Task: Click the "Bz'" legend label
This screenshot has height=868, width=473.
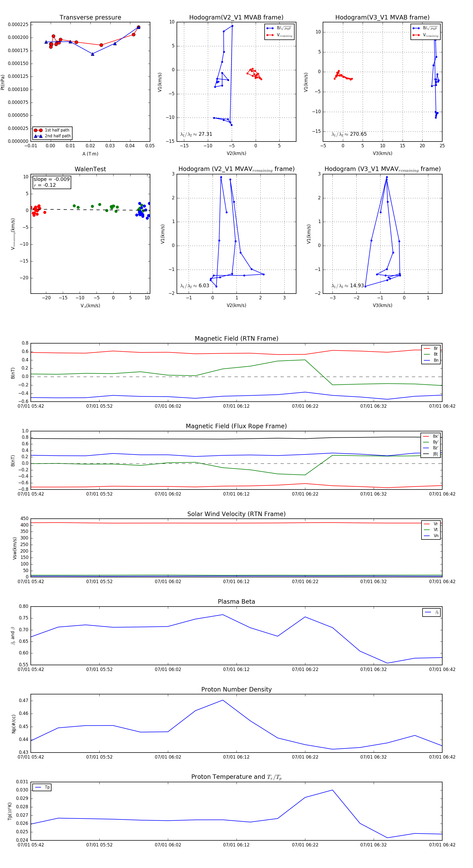Action: 436,448
